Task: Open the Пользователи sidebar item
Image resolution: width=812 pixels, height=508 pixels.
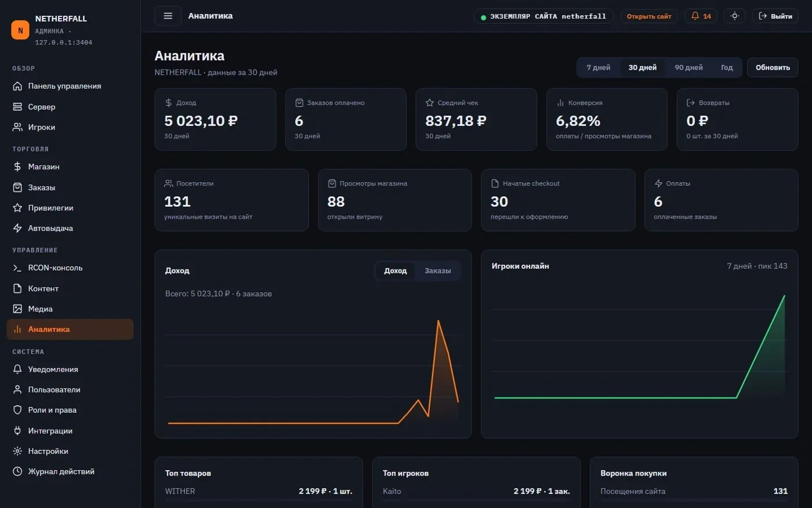Action: [70, 390]
